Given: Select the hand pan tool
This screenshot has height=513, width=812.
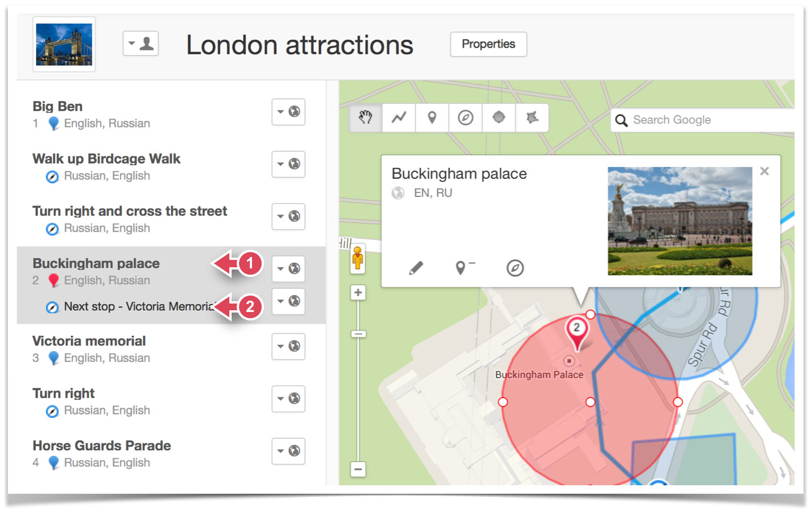Looking at the screenshot, I should [x=366, y=118].
